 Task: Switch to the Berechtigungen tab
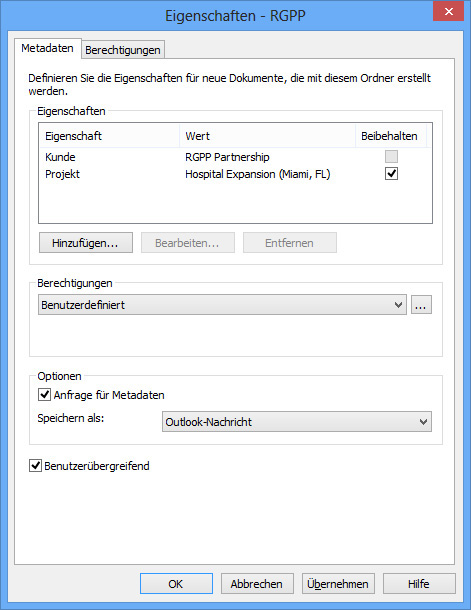pyautogui.click(x=123, y=50)
